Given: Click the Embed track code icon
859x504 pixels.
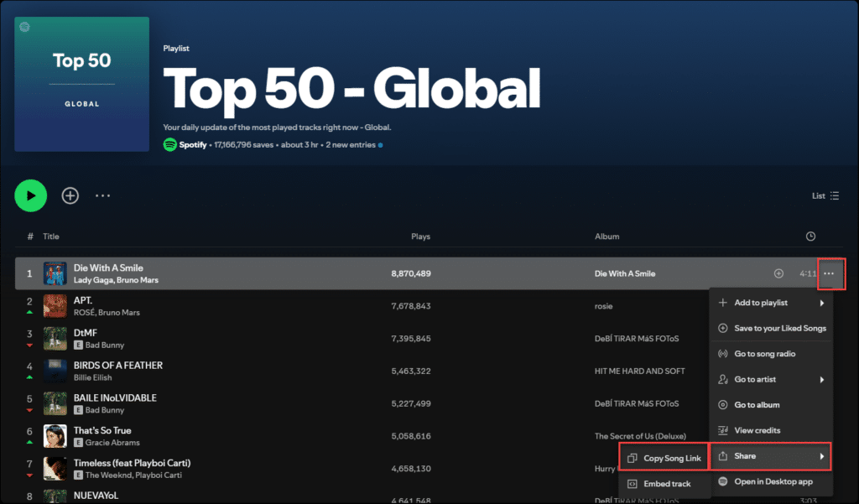Looking at the screenshot, I should 633,484.
